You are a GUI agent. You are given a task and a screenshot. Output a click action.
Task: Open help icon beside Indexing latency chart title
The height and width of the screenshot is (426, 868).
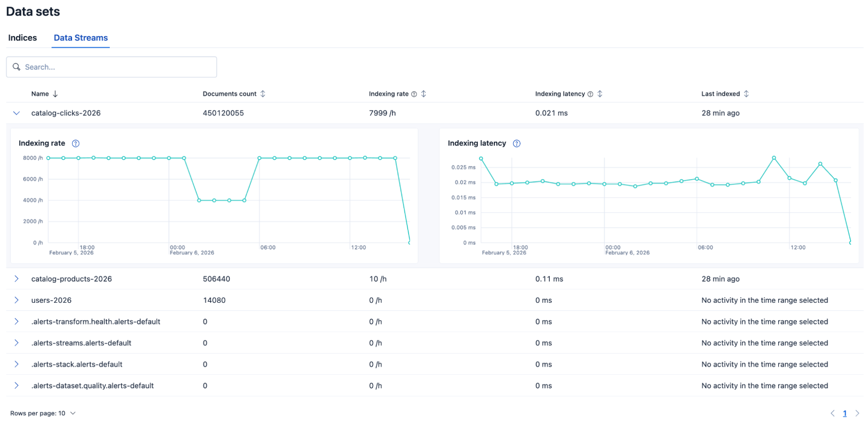pyautogui.click(x=517, y=144)
